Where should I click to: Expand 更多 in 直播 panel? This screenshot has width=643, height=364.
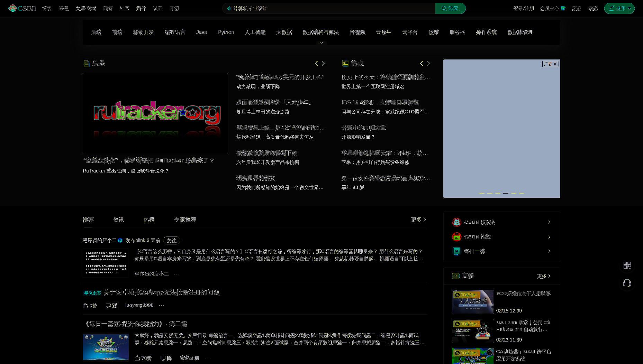click(x=544, y=276)
